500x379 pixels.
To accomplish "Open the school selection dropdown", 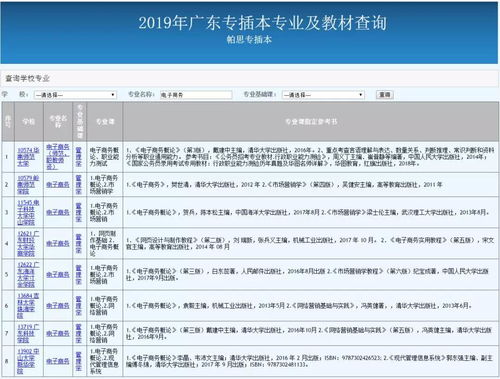I will click(x=75, y=95).
